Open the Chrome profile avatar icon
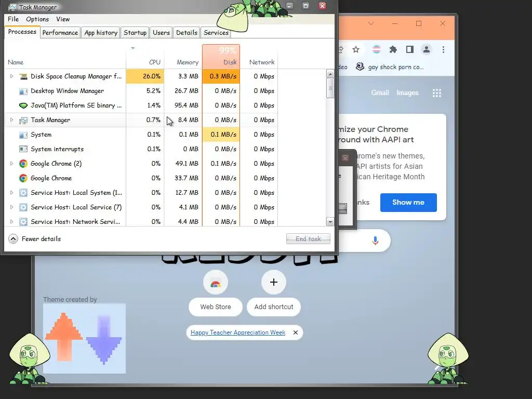The width and height of the screenshot is (532, 399). click(x=427, y=50)
